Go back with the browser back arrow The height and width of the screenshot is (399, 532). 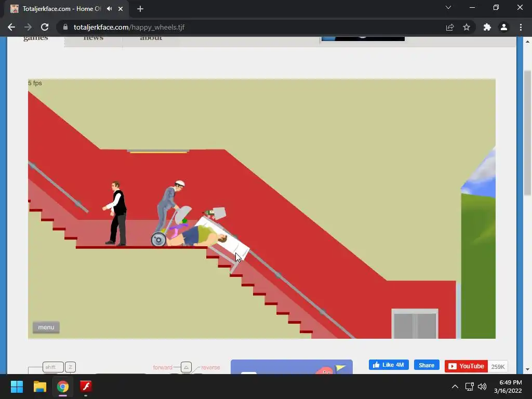tap(11, 27)
